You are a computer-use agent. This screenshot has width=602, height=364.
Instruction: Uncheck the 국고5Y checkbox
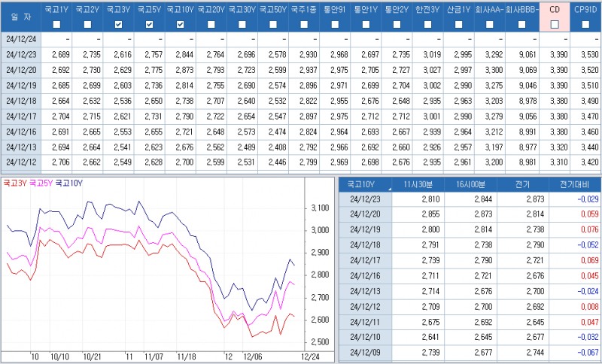tap(149, 25)
